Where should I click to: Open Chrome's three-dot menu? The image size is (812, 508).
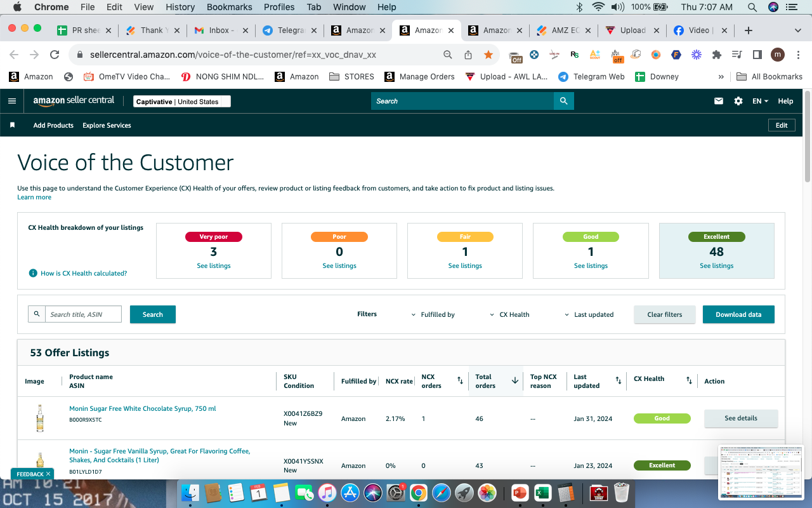797,55
